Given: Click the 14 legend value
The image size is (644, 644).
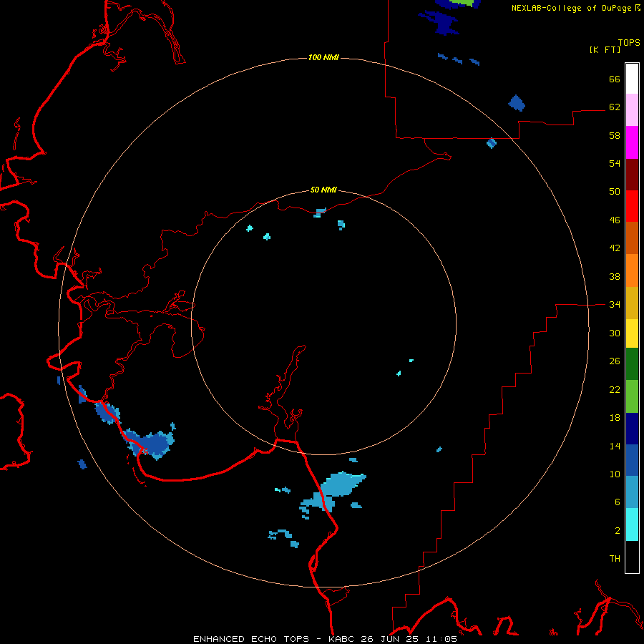Looking at the screenshot, I should point(615,446).
